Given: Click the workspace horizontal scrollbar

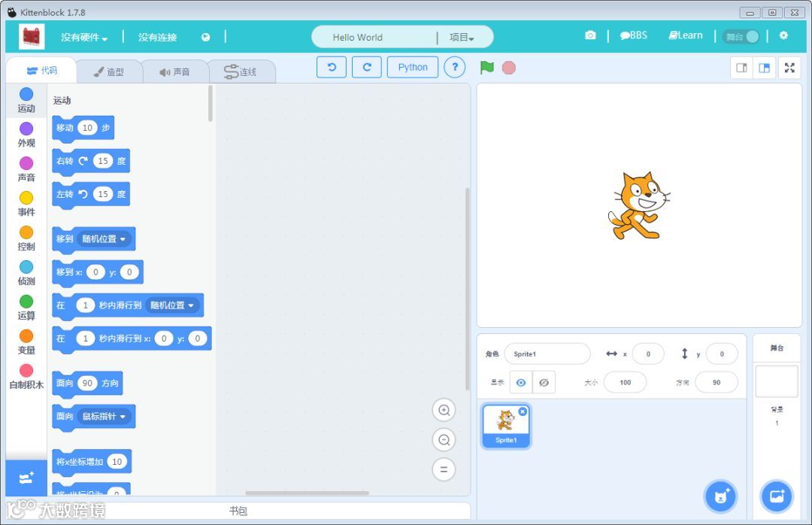Looking at the screenshot, I should (x=307, y=493).
